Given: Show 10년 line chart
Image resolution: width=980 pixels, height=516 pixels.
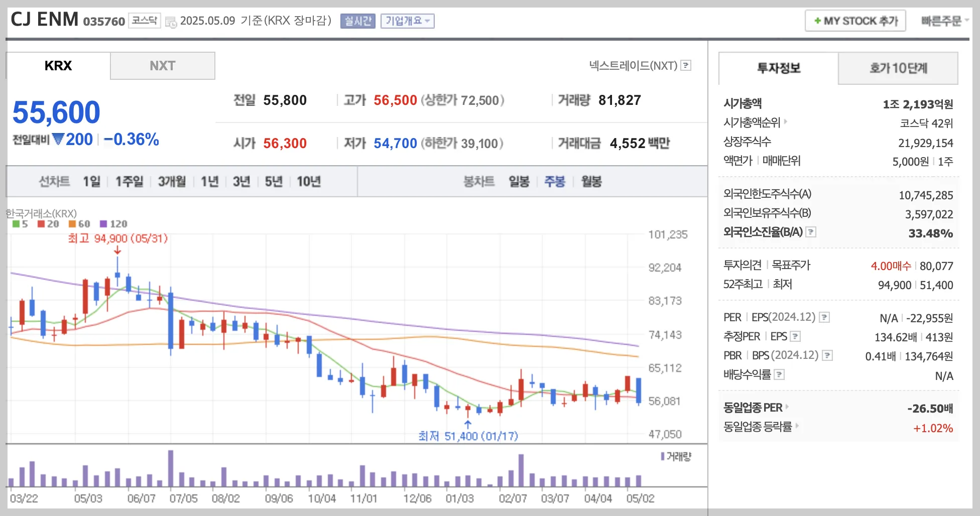Looking at the screenshot, I should (x=308, y=181).
